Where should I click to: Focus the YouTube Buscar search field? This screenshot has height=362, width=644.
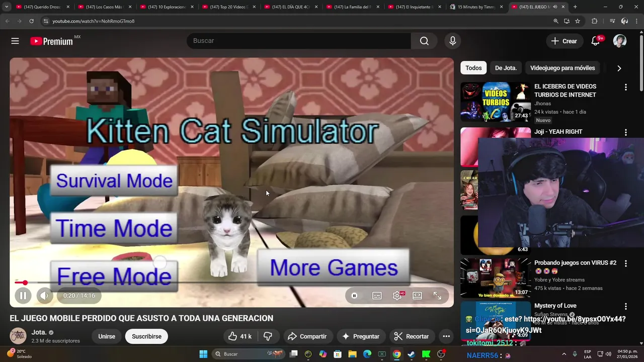point(299,41)
